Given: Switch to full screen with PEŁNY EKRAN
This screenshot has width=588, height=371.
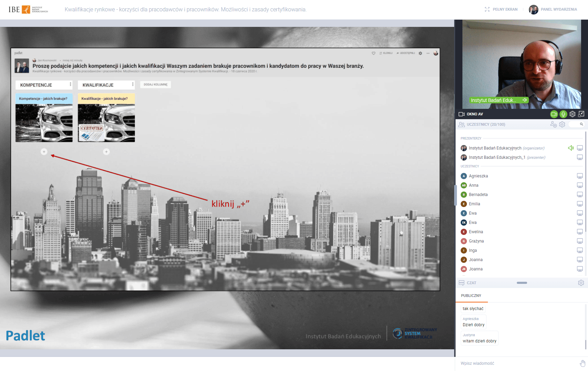Looking at the screenshot, I should coord(501,9).
